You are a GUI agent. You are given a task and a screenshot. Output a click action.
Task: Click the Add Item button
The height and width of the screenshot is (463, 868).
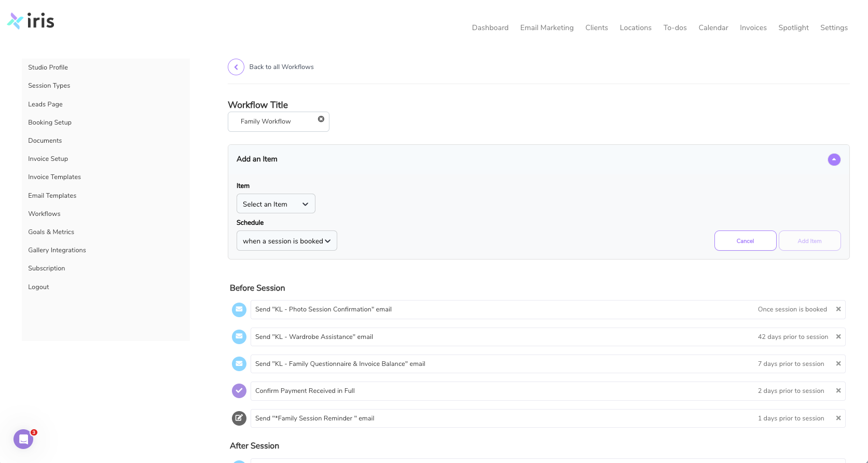tap(809, 241)
